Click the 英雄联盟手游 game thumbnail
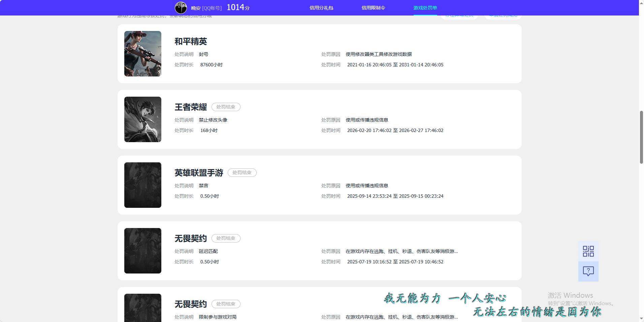This screenshot has height=322, width=644. coord(143,185)
